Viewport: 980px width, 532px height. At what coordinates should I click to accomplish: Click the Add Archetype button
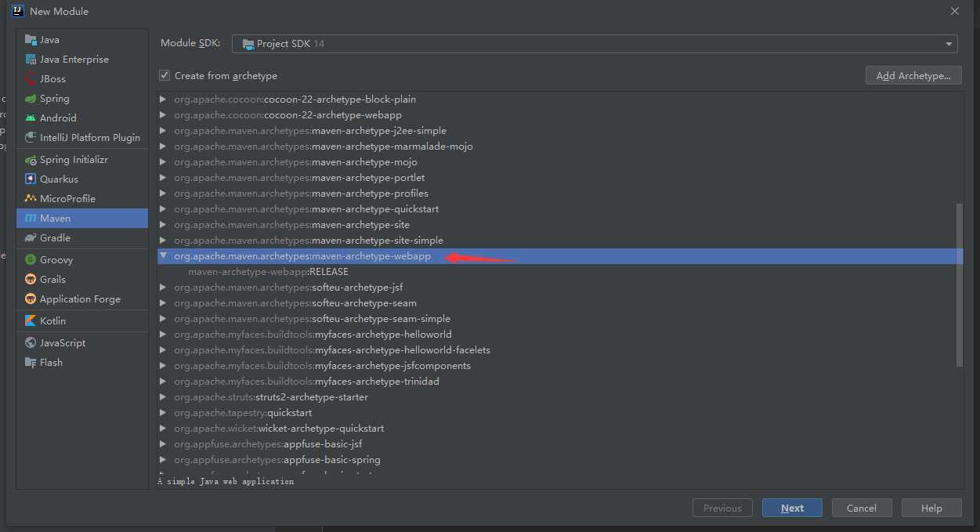pyautogui.click(x=914, y=76)
